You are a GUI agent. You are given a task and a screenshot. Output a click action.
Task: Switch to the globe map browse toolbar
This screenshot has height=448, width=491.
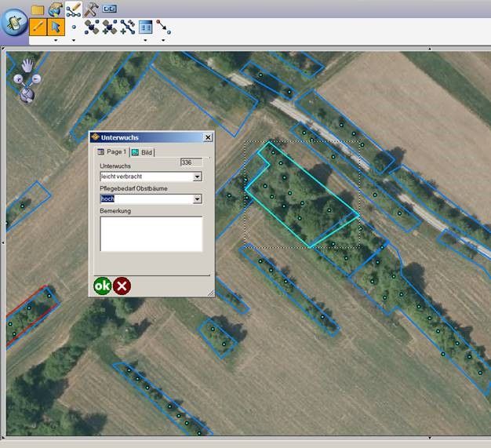(x=56, y=9)
